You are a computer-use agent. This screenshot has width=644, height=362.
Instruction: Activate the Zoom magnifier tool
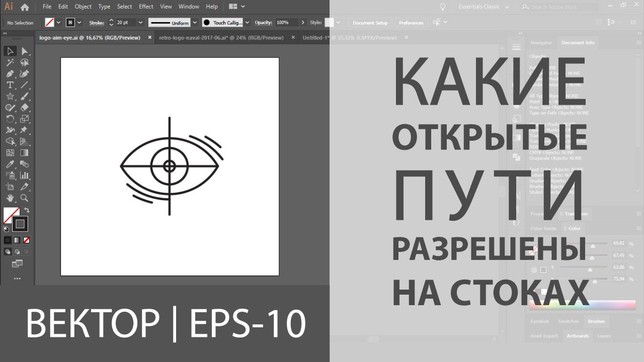click(x=24, y=198)
